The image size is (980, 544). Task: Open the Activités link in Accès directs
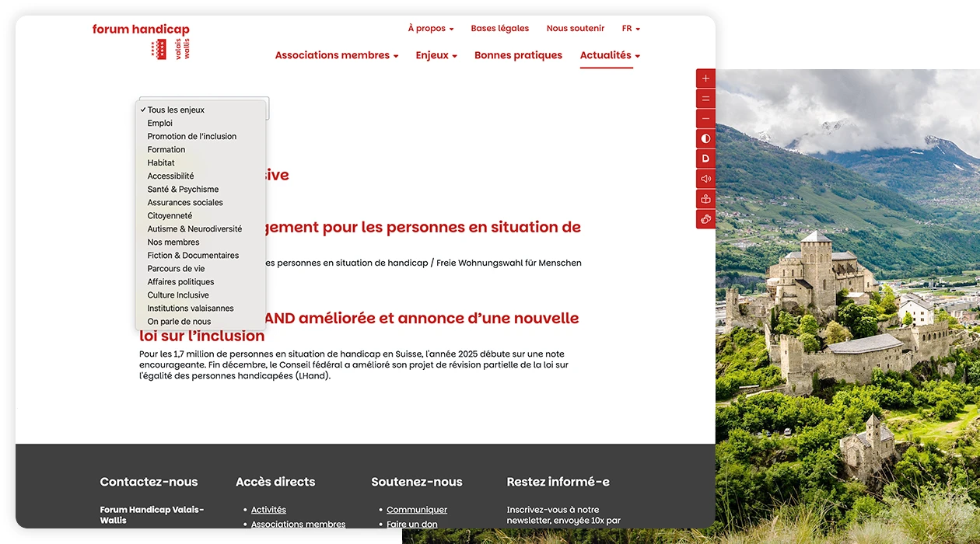pos(268,509)
